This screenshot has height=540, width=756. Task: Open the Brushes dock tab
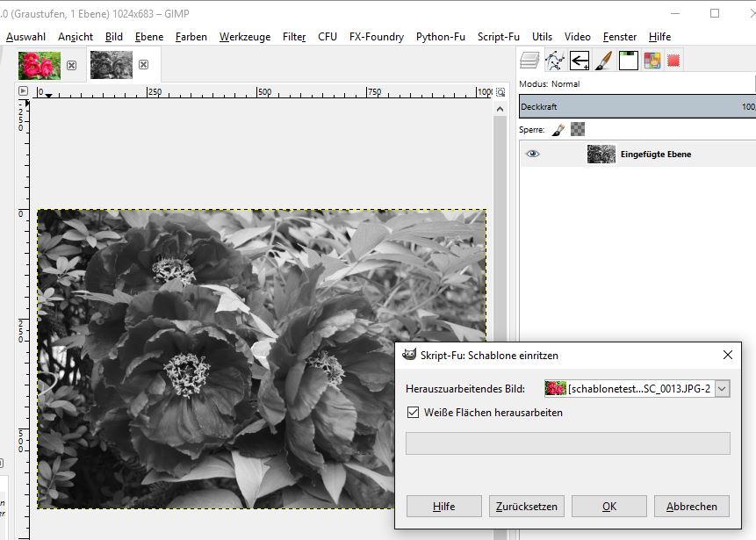[603, 61]
